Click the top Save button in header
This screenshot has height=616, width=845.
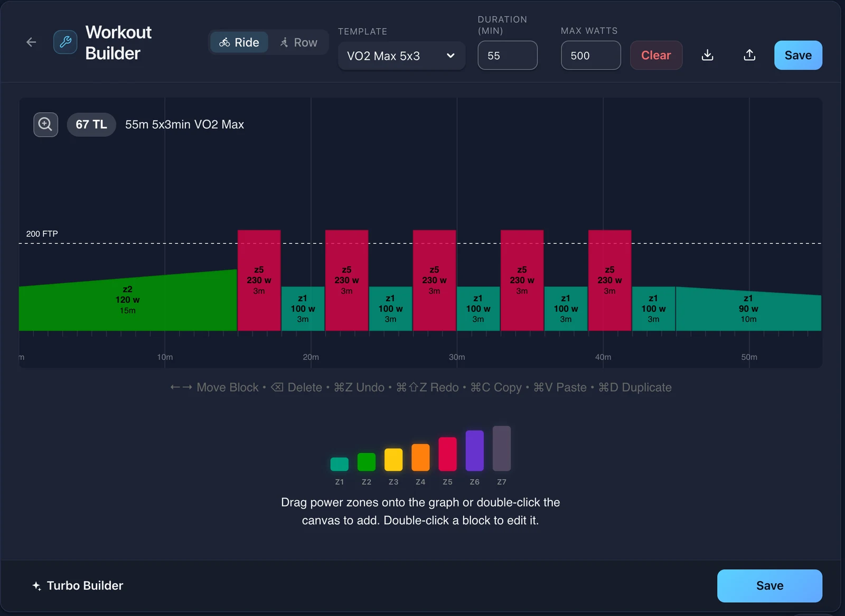pyautogui.click(x=798, y=55)
